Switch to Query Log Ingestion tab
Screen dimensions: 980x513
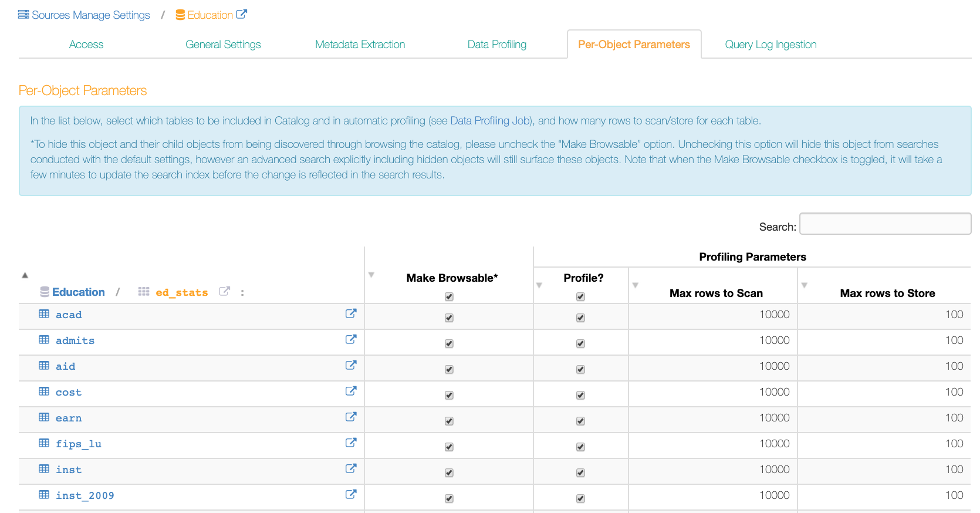(771, 45)
